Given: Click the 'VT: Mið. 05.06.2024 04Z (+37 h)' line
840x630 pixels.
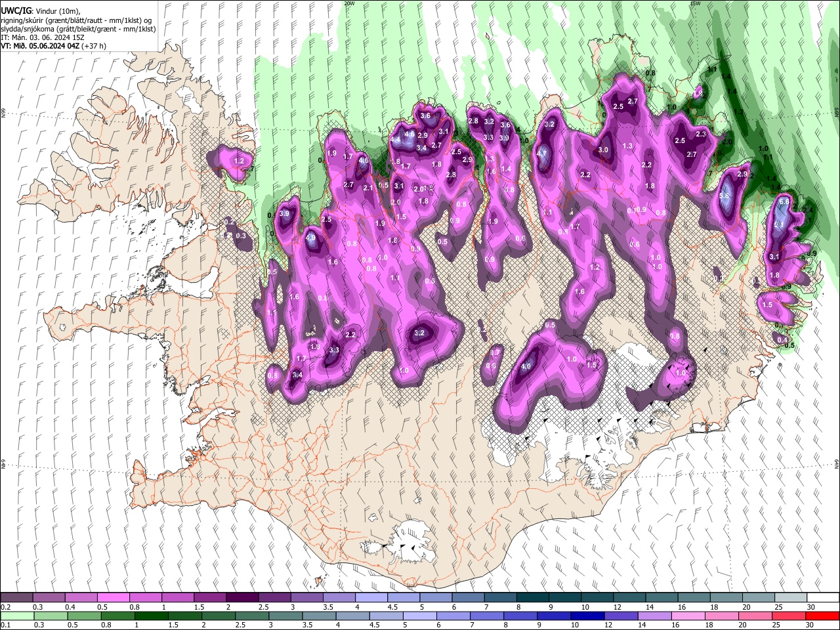Looking at the screenshot, I should point(53,46).
